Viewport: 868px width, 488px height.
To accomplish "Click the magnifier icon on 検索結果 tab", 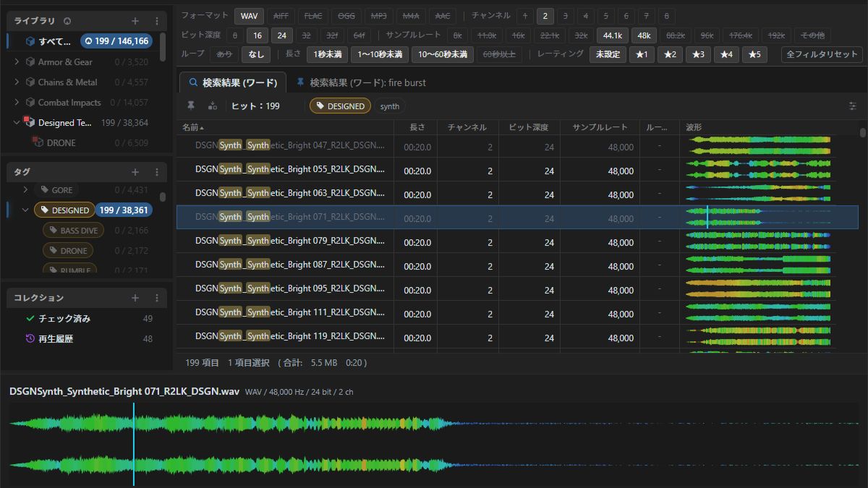I will tap(192, 82).
